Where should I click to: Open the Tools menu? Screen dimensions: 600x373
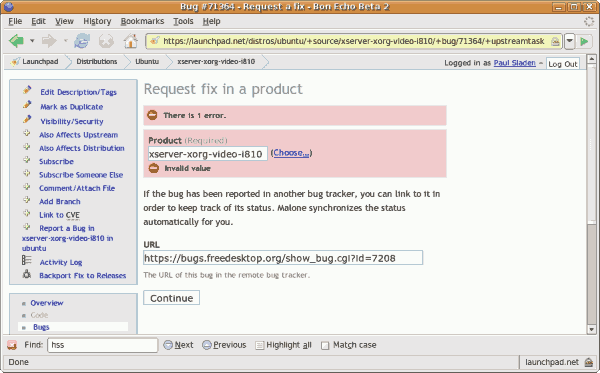pyautogui.click(x=183, y=21)
